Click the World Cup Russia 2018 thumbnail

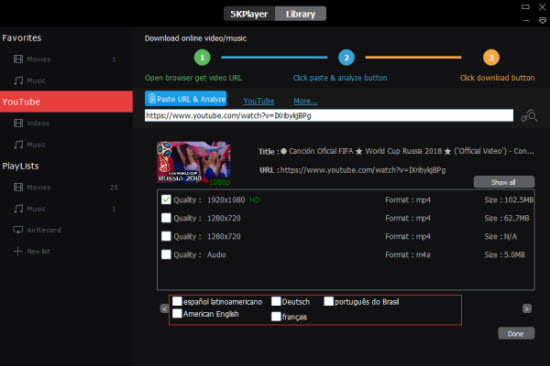coord(194,162)
